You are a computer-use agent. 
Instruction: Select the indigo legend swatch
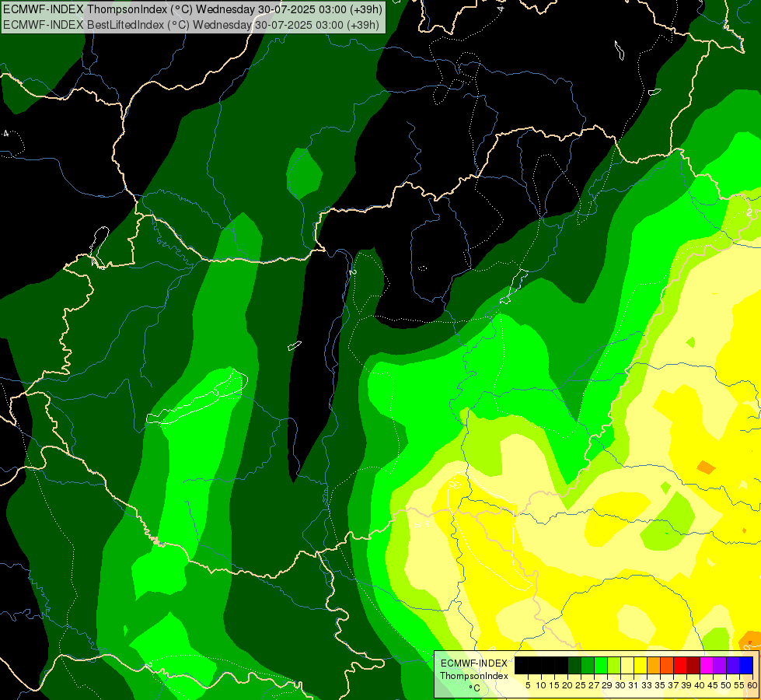[733, 665]
